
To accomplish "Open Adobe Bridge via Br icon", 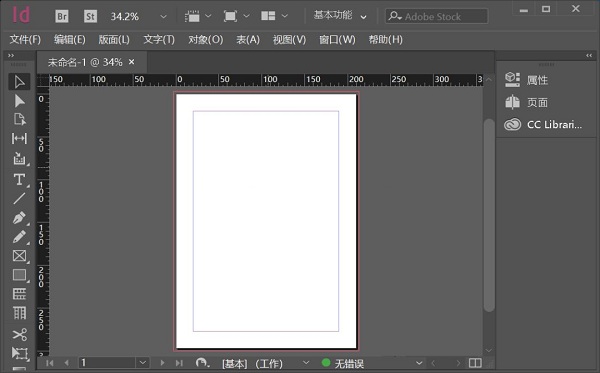I will (62, 16).
